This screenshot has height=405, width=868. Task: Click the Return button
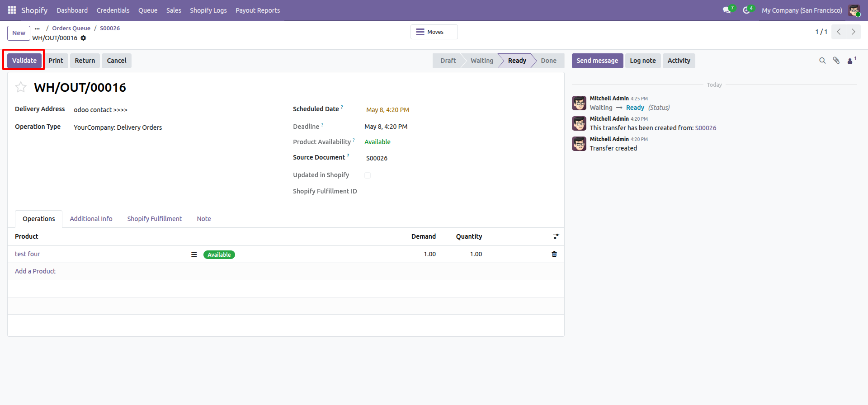(85, 61)
